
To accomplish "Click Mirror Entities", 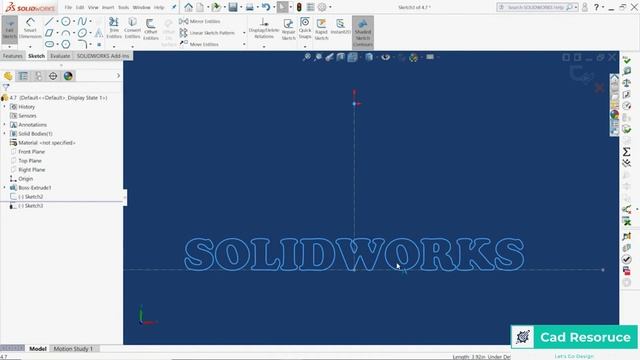I will tap(200, 21).
